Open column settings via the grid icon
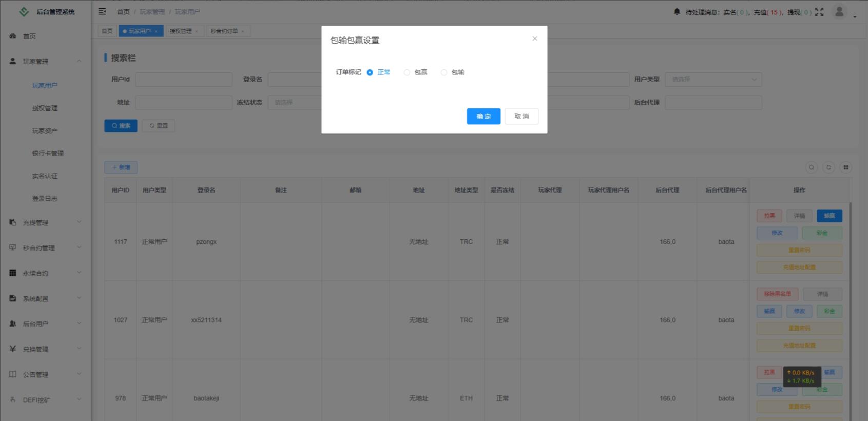The image size is (868, 421). click(845, 167)
